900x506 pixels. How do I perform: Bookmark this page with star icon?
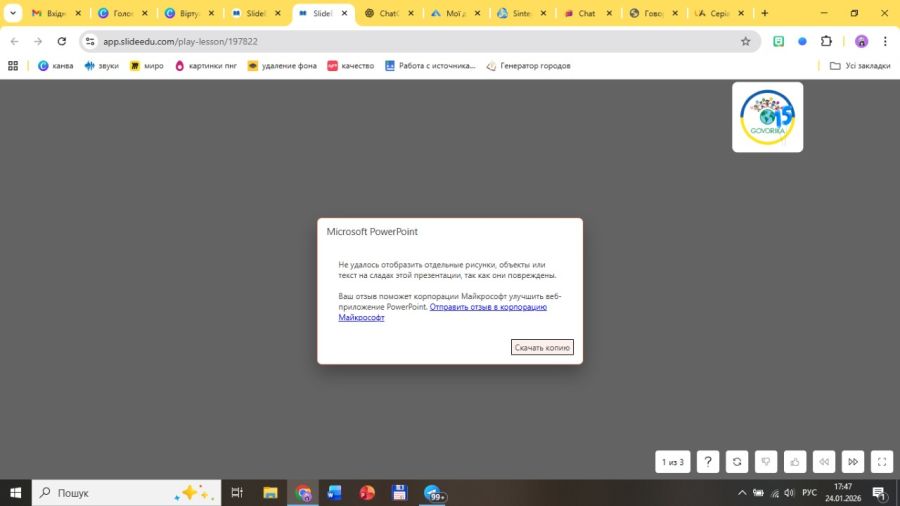745,41
